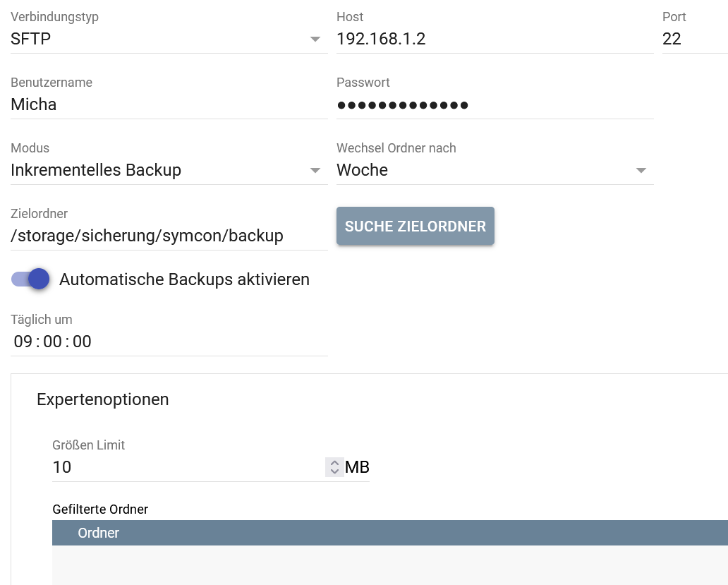
Task: Click the Expertenoptionen panel heading
Action: [x=103, y=399]
